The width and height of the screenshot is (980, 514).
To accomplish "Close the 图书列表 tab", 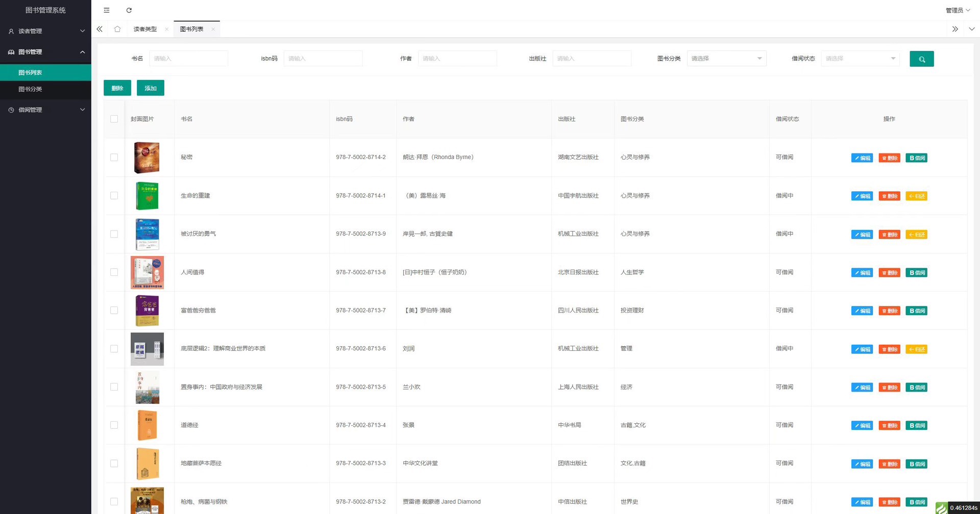I will 213,29.
